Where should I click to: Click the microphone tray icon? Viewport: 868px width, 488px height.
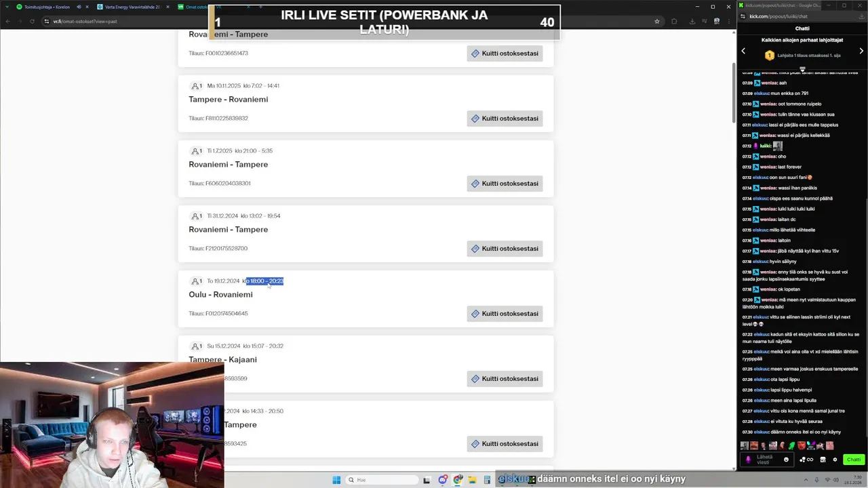(x=816, y=480)
